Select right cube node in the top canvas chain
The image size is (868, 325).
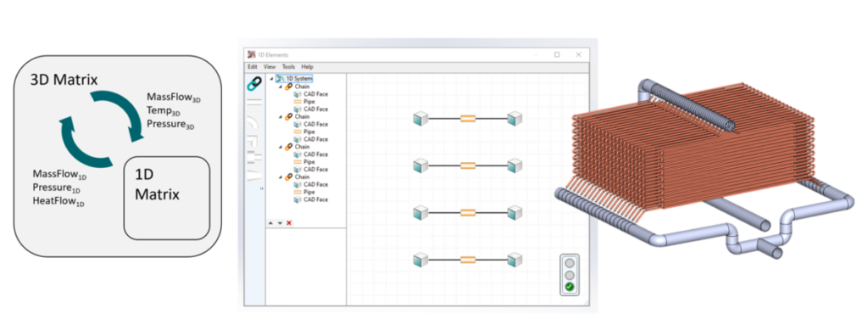coord(515,118)
